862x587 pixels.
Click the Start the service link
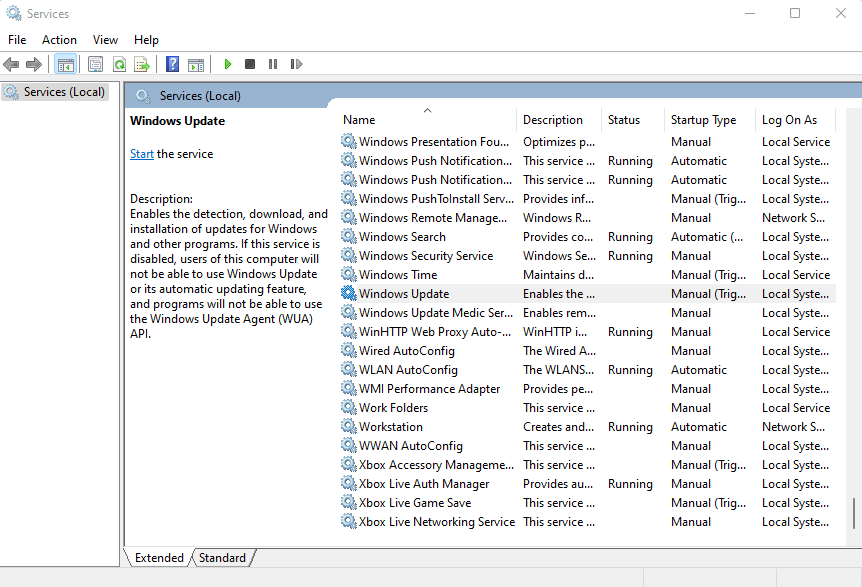coord(141,154)
